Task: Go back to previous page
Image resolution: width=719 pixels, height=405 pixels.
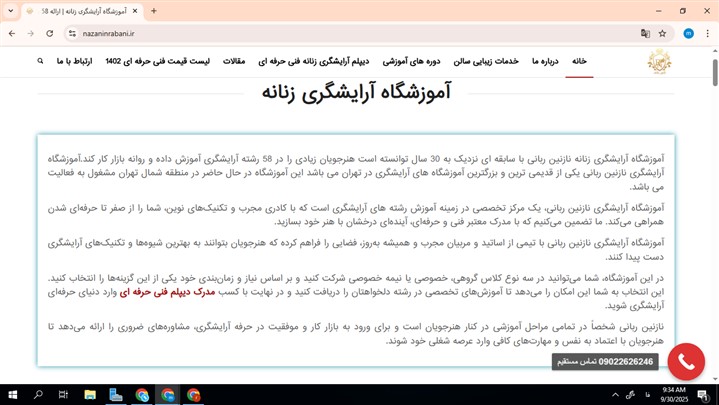Action: click(x=12, y=33)
